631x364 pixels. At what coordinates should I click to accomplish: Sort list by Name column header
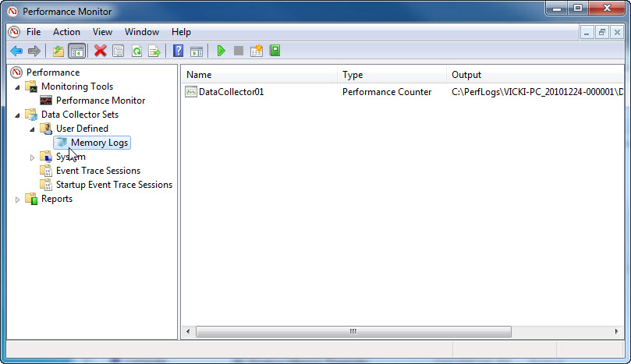click(260, 75)
